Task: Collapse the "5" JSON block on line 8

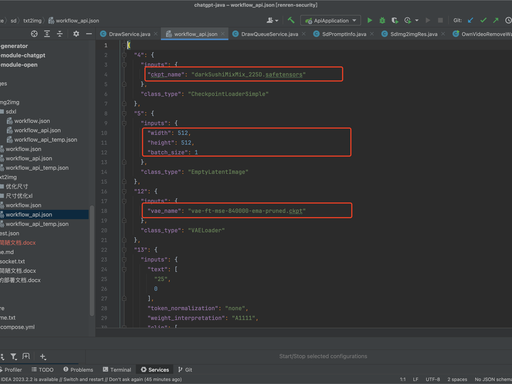Action: pos(124,113)
